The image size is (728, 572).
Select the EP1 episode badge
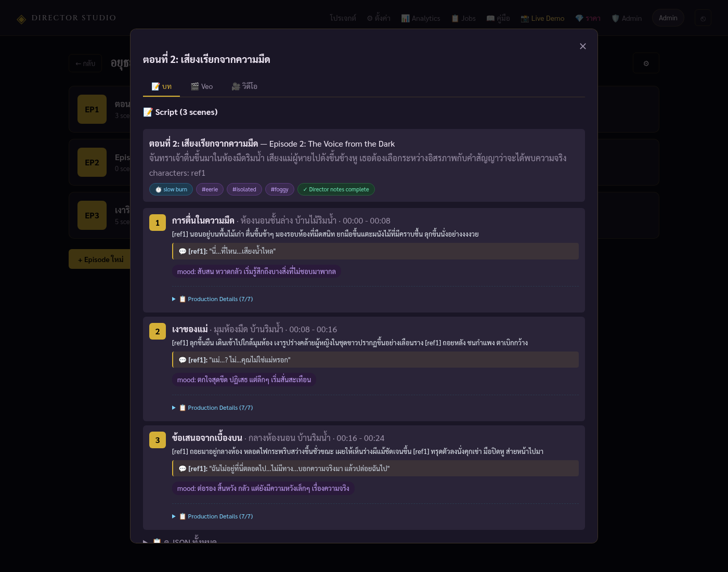coord(92,109)
